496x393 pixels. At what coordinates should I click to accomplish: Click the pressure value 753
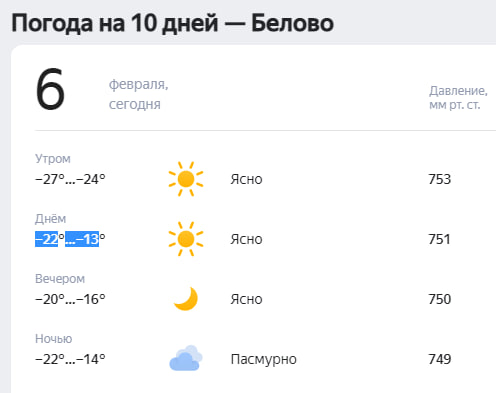point(440,179)
